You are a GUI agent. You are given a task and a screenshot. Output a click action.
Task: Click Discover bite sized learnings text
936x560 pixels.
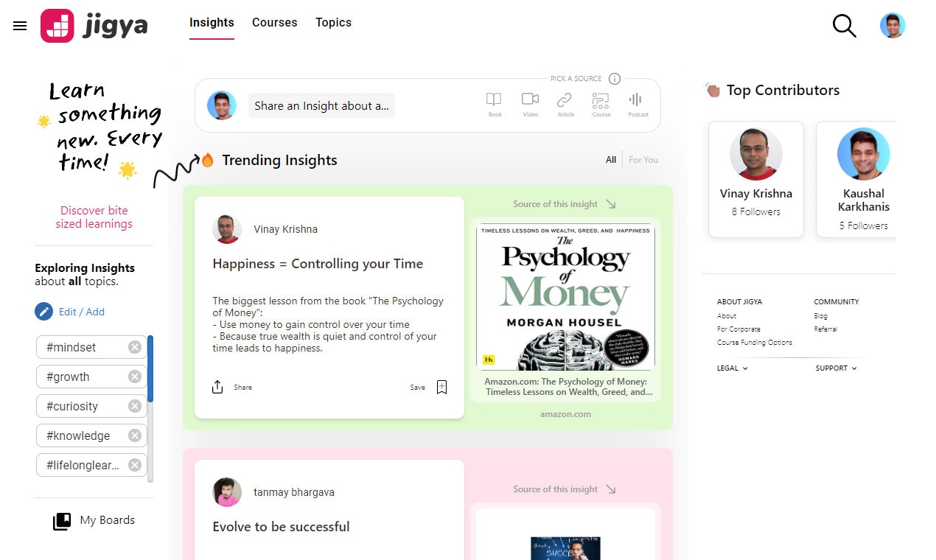[x=94, y=217]
